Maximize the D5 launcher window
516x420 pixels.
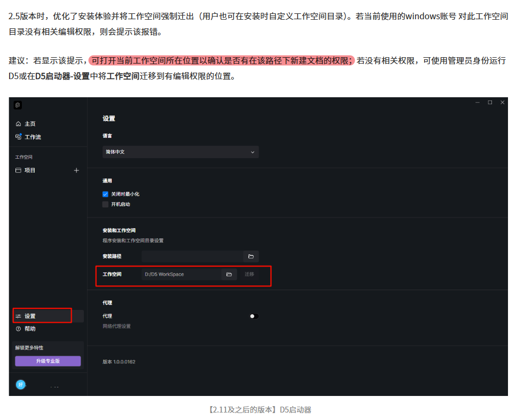point(490,102)
